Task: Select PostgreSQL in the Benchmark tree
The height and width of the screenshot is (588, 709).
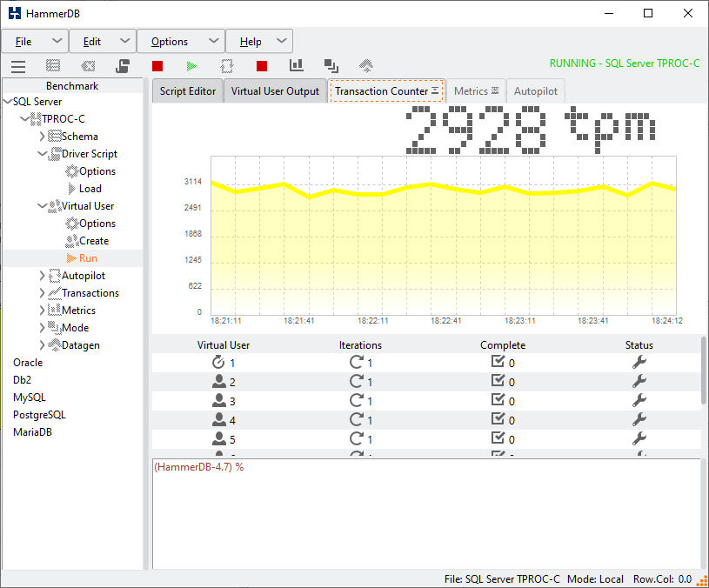Action: (x=39, y=414)
